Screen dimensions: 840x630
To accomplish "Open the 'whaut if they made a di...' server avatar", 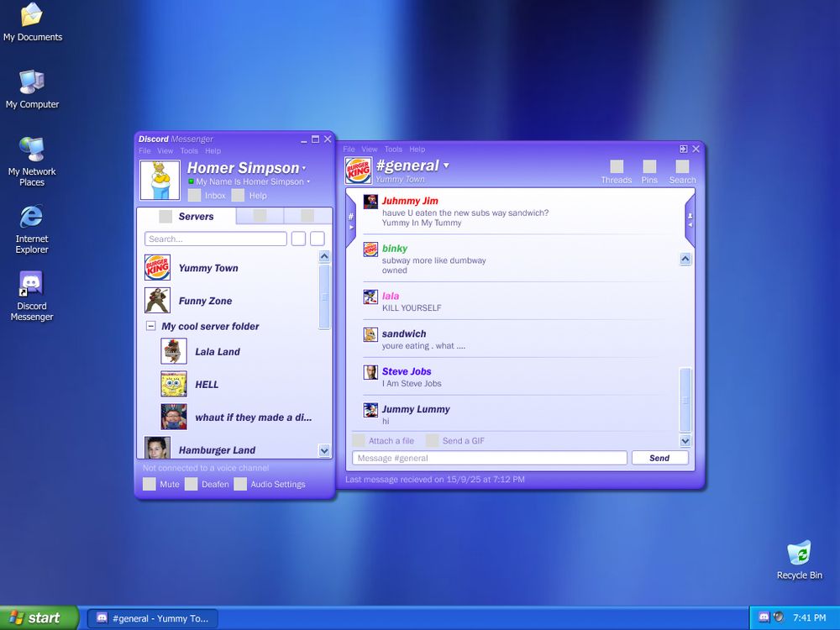I will 174,417.
